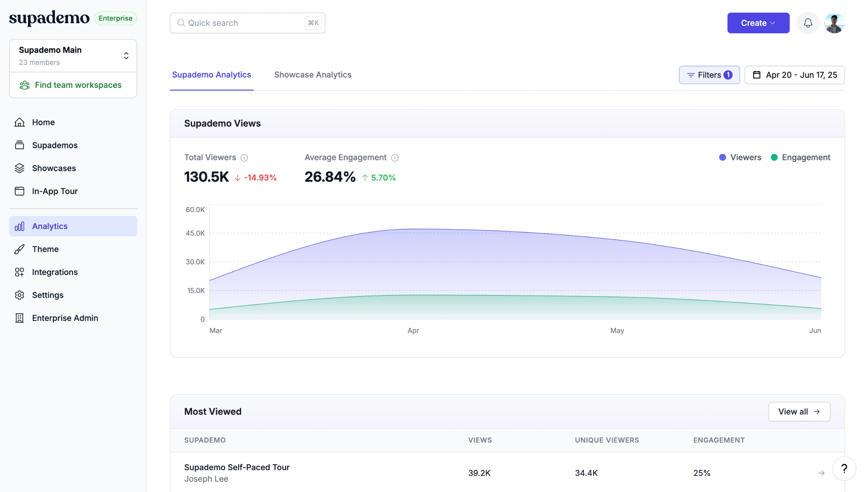The height and width of the screenshot is (492, 868).
Task: Switch to the Showcase Analytics tab
Action: (x=313, y=75)
